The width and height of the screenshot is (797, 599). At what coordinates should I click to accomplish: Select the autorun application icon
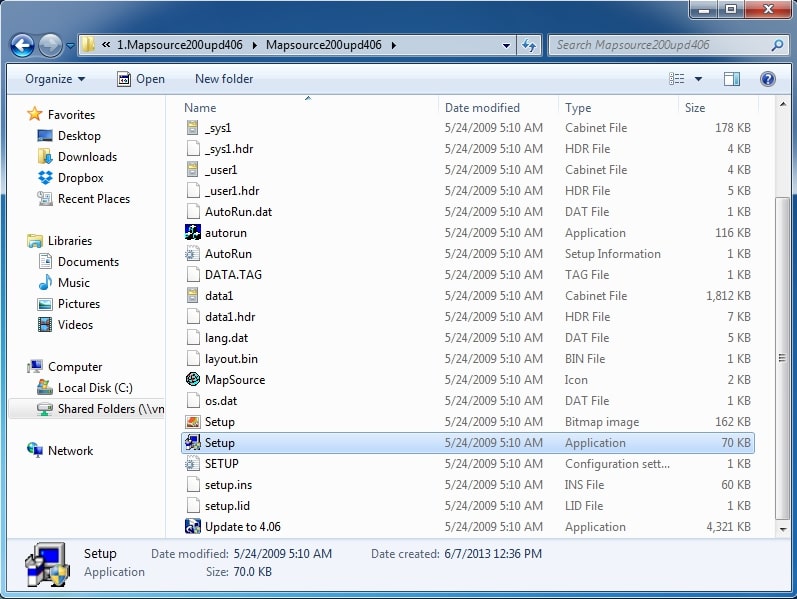[193, 232]
